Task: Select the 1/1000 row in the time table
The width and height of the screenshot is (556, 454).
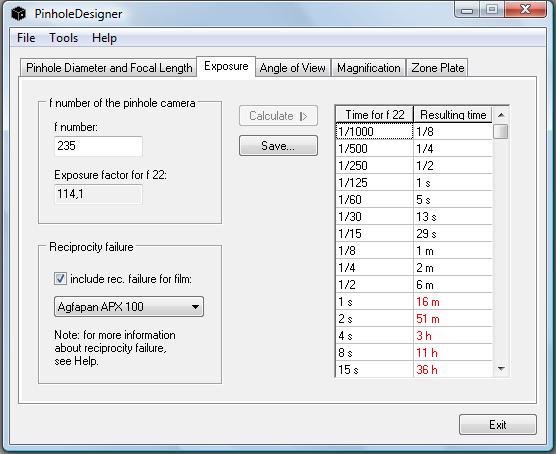Action: coord(413,132)
